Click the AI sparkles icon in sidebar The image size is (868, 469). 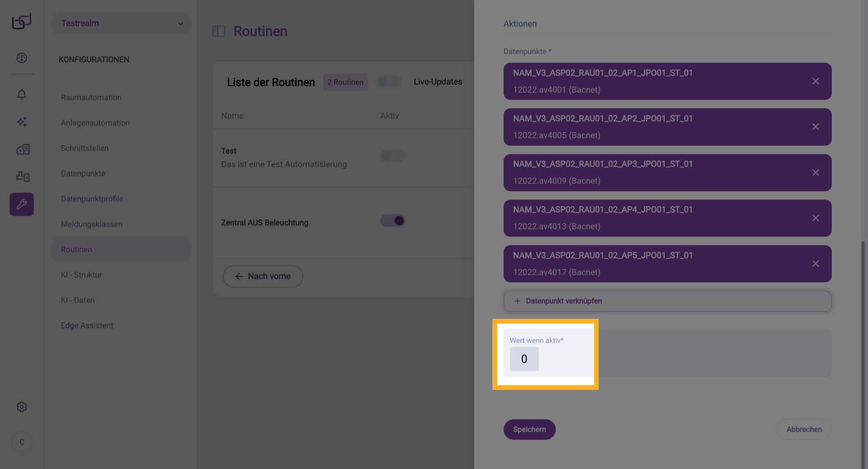tap(22, 122)
